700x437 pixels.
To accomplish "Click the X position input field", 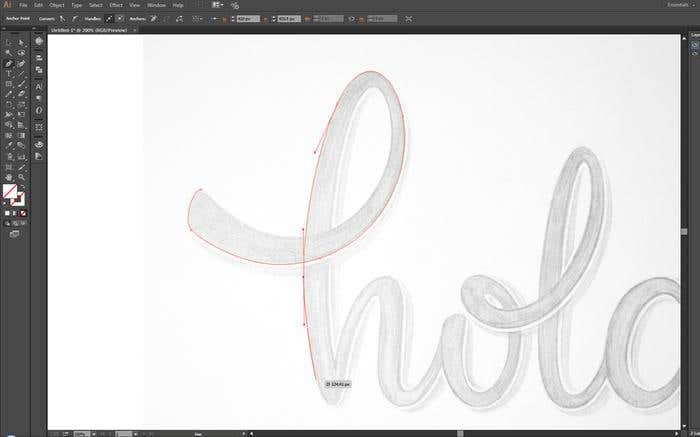I will coord(248,19).
